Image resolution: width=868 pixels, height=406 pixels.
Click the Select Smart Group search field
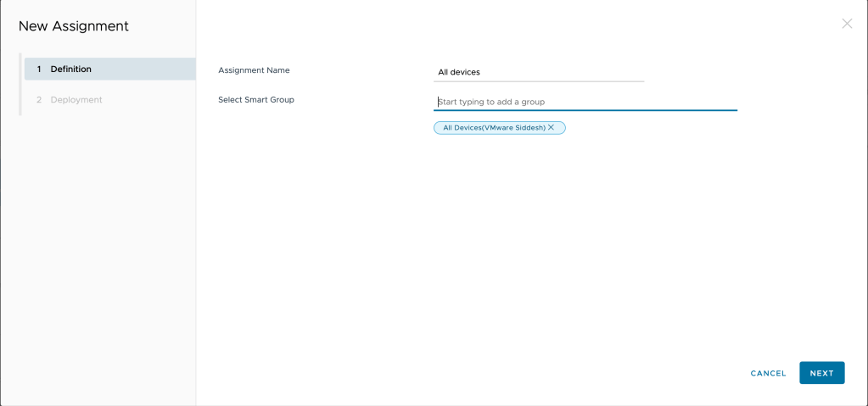tap(585, 102)
